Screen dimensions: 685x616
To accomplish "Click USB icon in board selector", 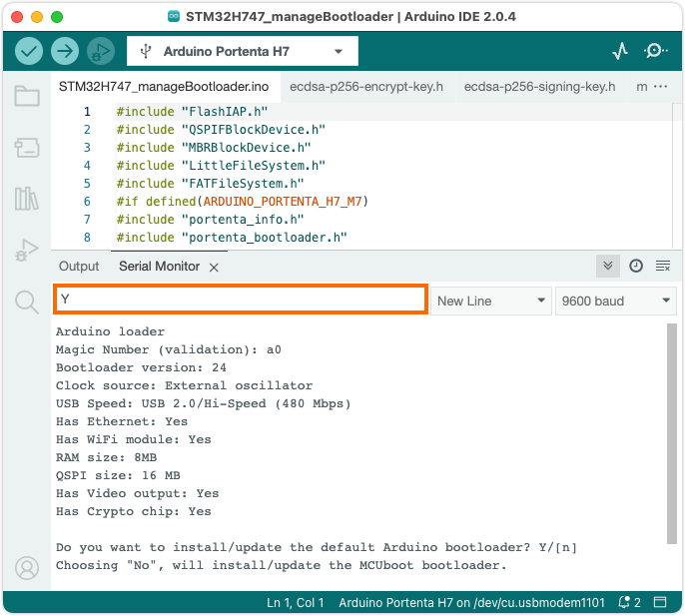I will click(x=146, y=51).
